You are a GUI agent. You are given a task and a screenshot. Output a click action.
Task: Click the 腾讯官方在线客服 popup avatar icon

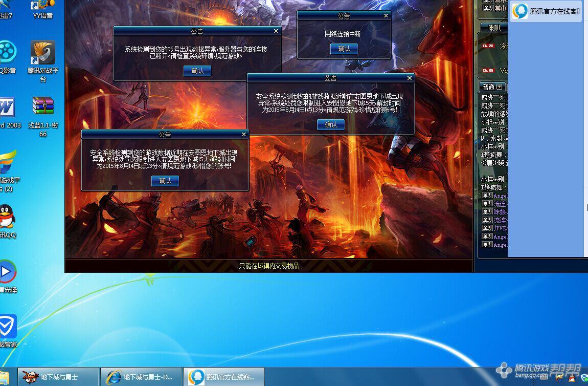(x=520, y=11)
